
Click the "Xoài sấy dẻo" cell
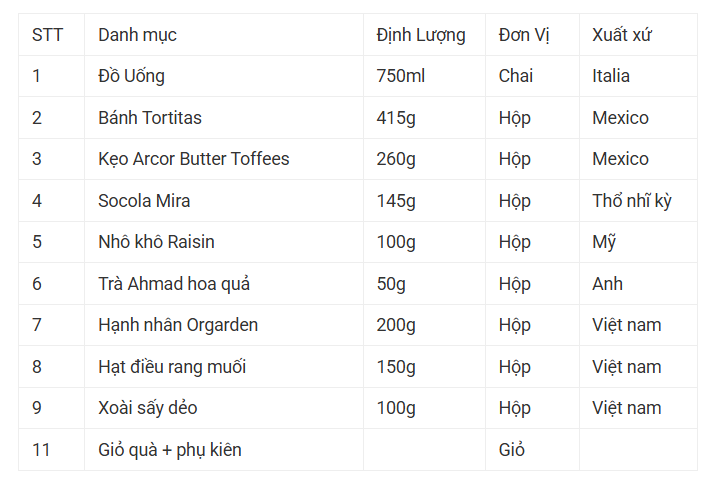148,408
